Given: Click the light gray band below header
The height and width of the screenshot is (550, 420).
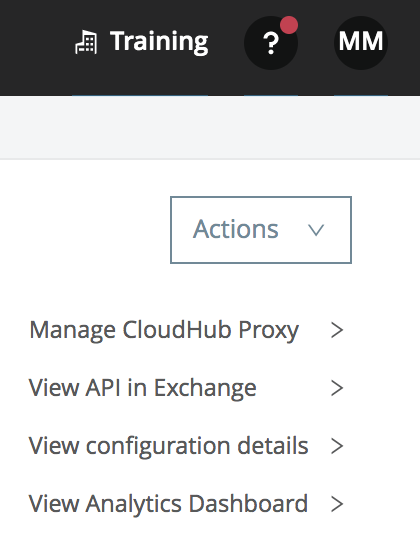Looking at the screenshot, I should click(x=210, y=127).
